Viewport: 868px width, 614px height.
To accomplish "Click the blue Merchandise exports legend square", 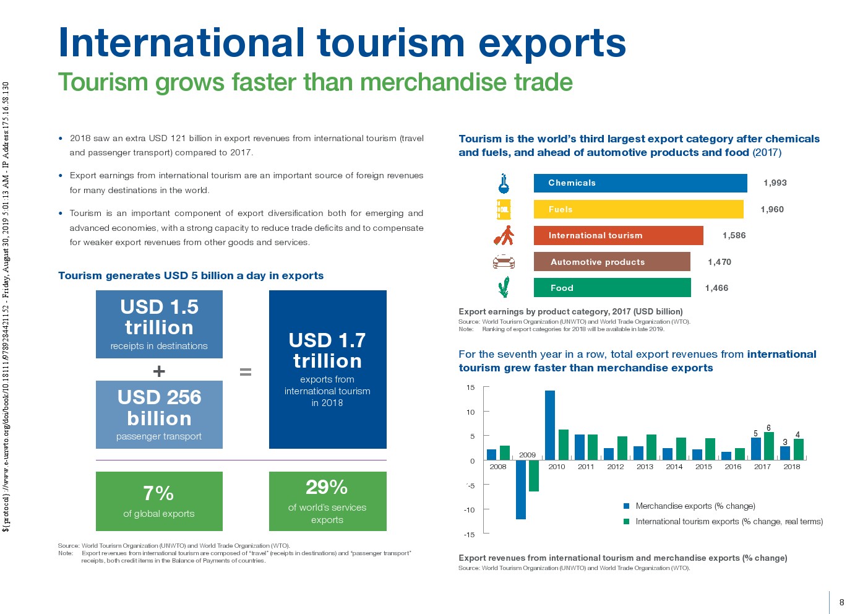I will point(626,506).
